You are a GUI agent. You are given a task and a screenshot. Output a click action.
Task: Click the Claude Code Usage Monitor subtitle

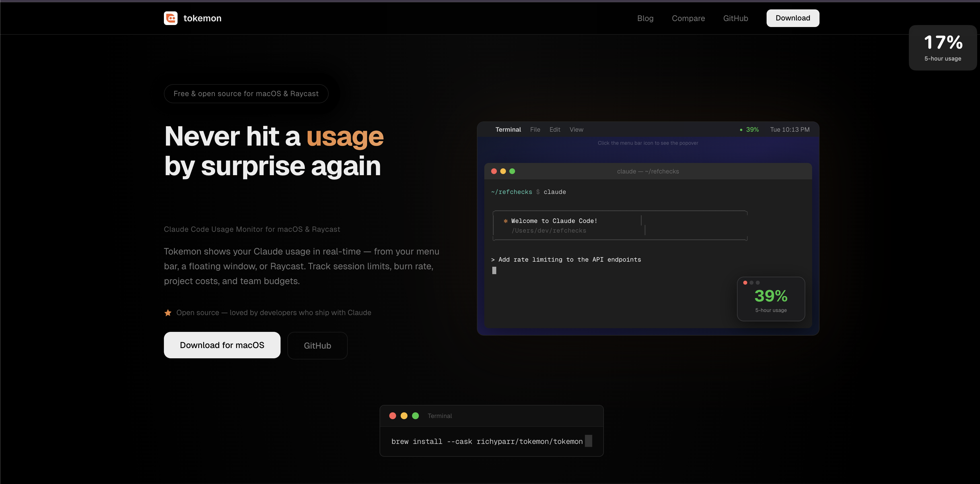pos(252,229)
